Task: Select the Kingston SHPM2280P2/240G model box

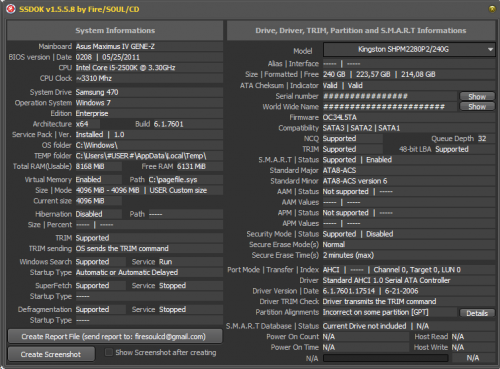Action: click(x=409, y=50)
